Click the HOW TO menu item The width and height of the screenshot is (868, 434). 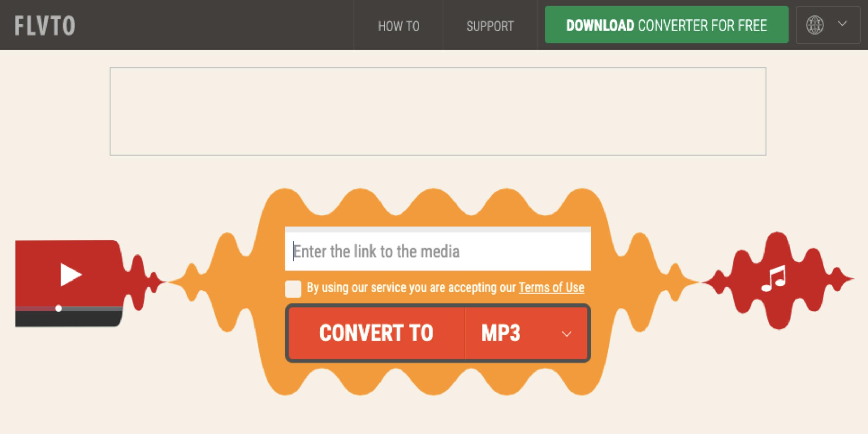(x=399, y=25)
